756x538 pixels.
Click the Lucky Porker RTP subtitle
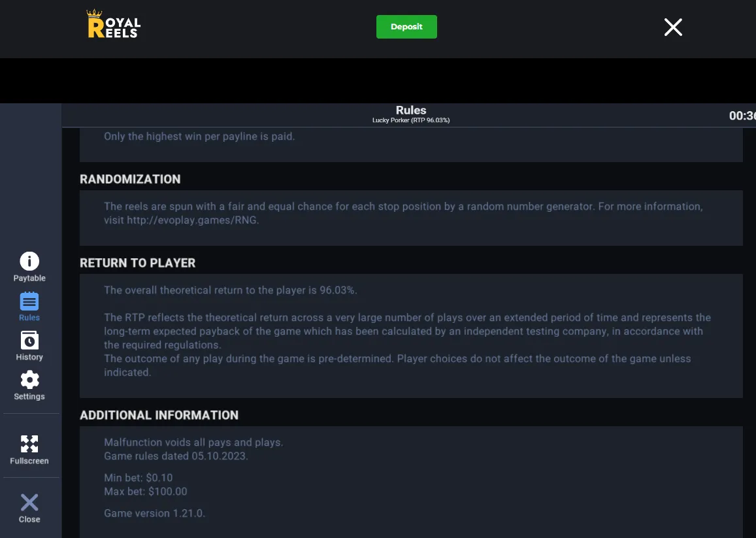tap(411, 120)
